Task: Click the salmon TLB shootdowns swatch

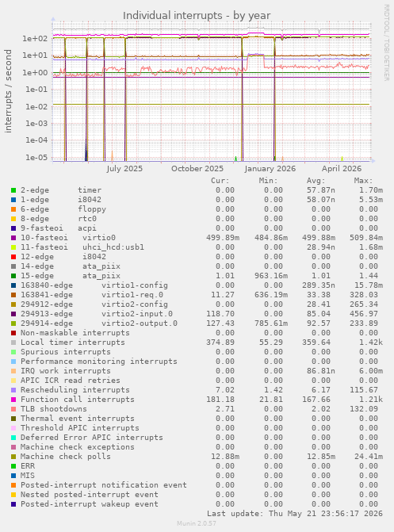Action: pyautogui.click(x=13, y=409)
